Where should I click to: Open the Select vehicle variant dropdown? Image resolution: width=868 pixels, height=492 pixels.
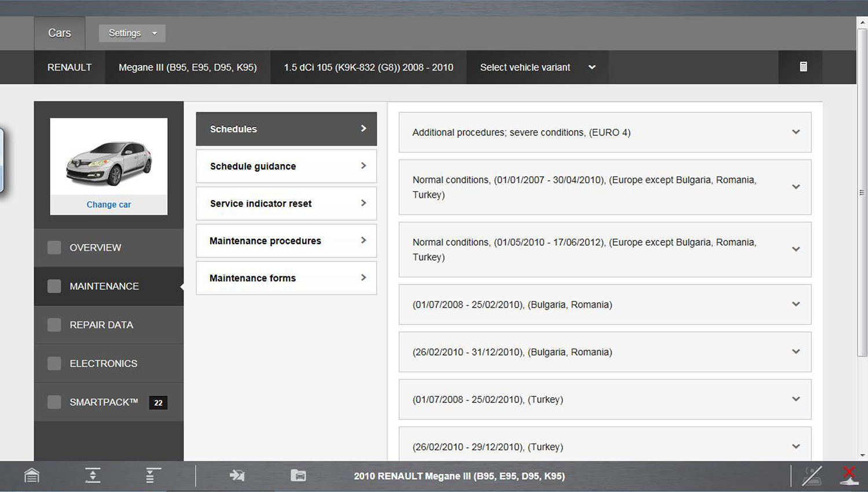coord(537,67)
